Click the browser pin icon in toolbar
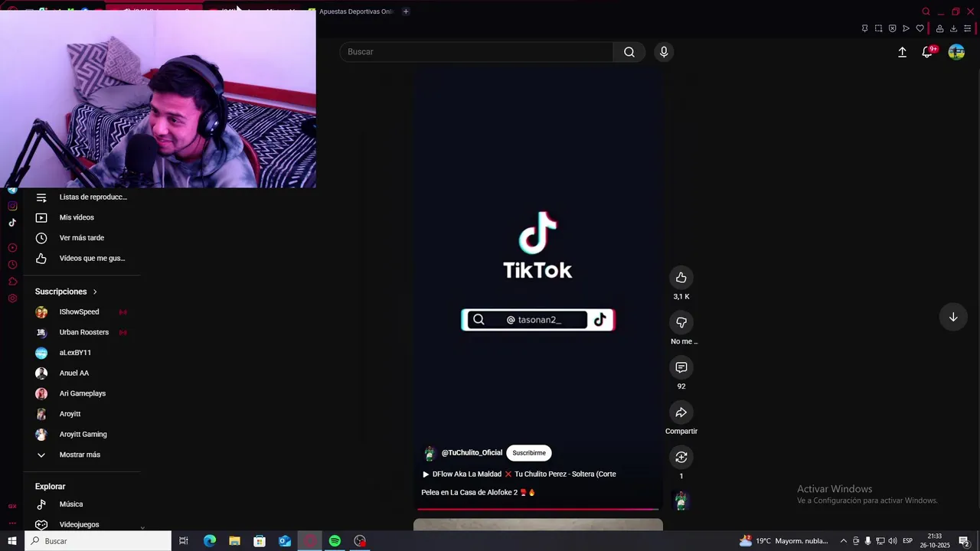Image resolution: width=980 pixels, height=551 pixels. [864, 28]
